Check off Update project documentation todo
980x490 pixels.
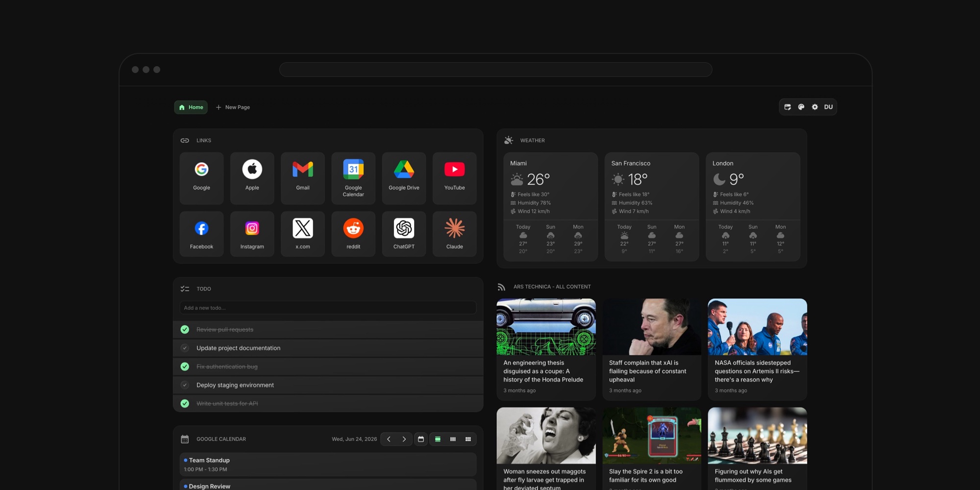point(185,348)
